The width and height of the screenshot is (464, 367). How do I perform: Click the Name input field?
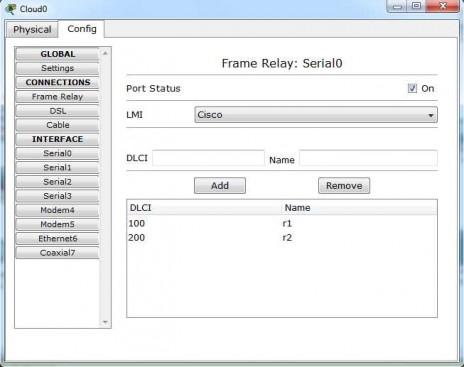(x=368, y=158)
